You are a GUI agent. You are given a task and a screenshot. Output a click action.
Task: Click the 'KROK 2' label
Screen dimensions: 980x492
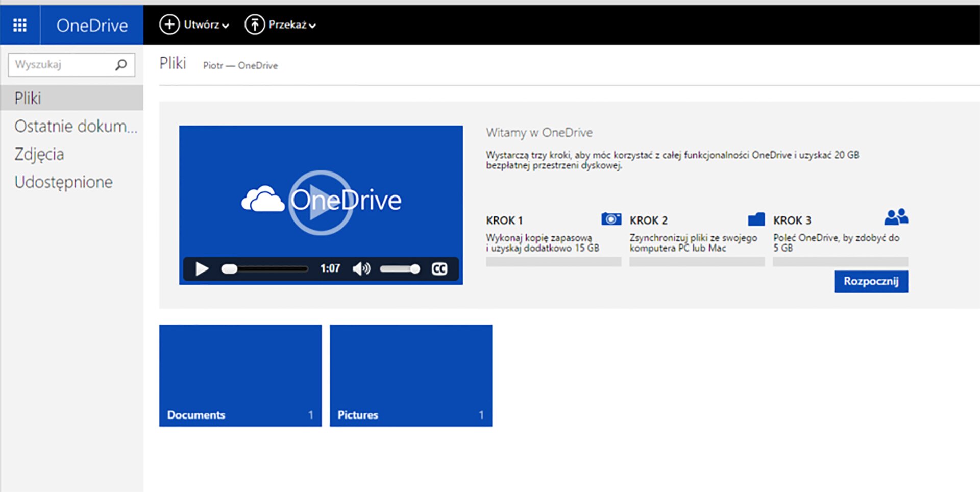coord(648,220)
